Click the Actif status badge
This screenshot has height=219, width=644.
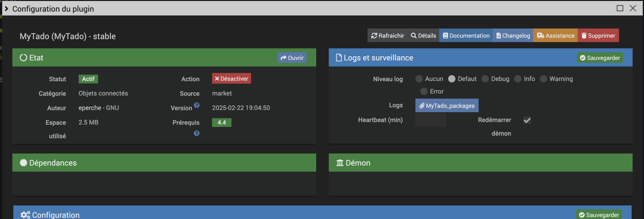coord(88,79)
